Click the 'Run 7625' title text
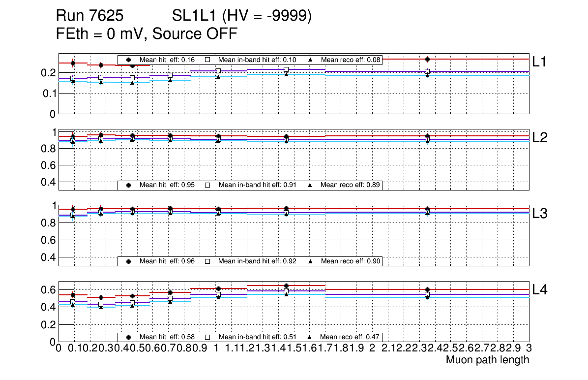 [89, 17]
